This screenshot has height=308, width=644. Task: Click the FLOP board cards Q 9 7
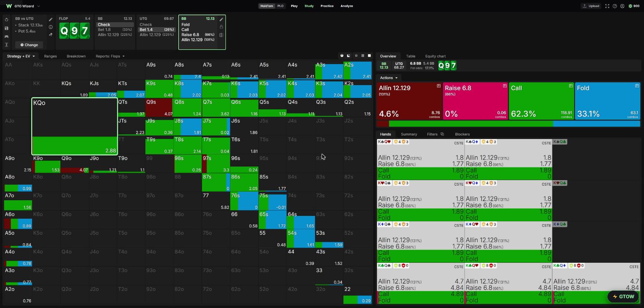tap(74, 31)
